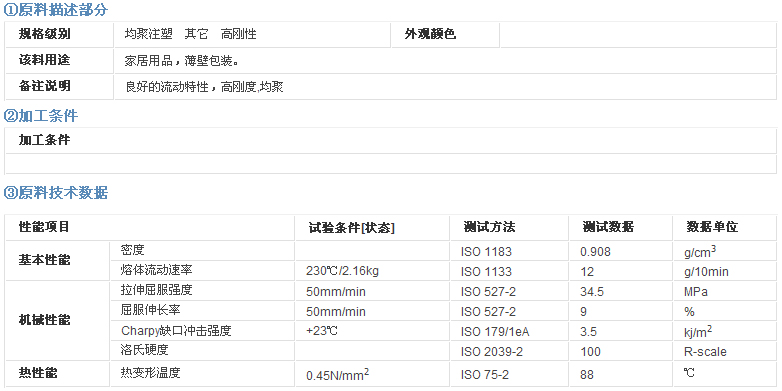Click the 测试方法 column header
The height and width of the screenshot is (391, 782).
tap(489, 227)
